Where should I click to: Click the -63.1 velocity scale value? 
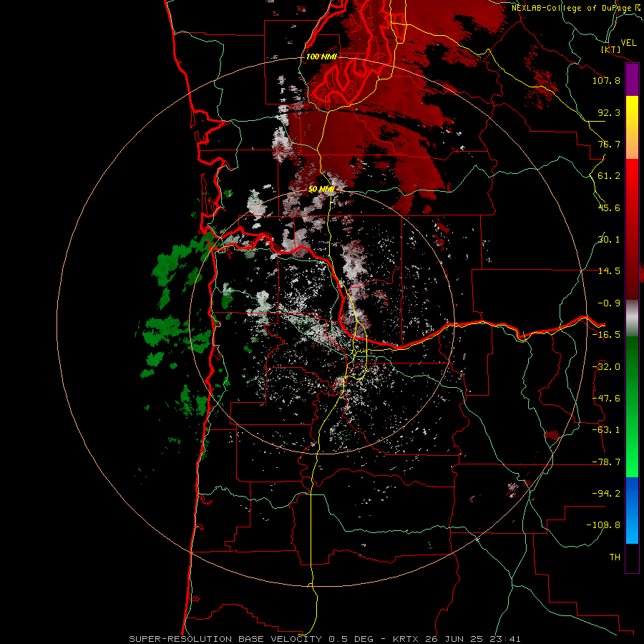click(x=606, y=430)
